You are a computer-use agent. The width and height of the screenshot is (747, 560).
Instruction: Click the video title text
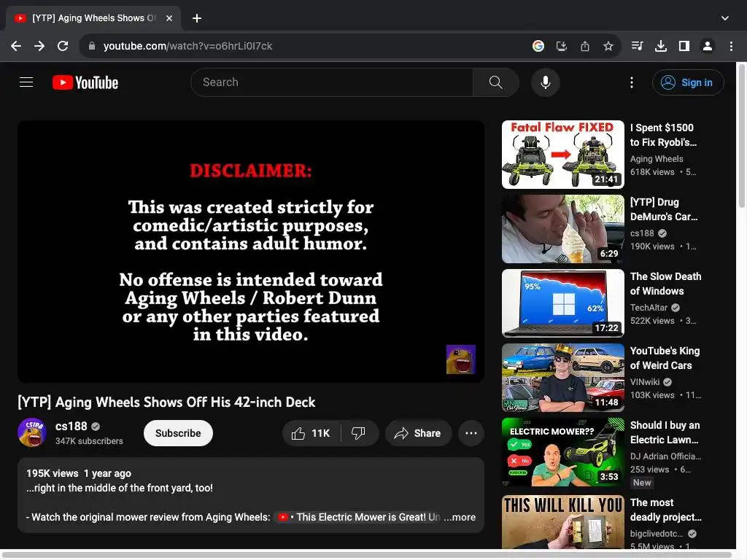point(166,402)
